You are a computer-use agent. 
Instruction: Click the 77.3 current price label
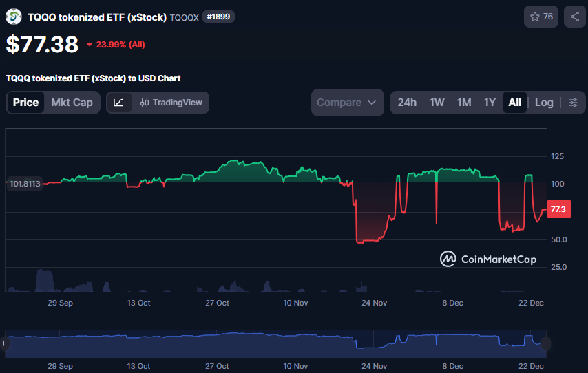tap(558, 209)
